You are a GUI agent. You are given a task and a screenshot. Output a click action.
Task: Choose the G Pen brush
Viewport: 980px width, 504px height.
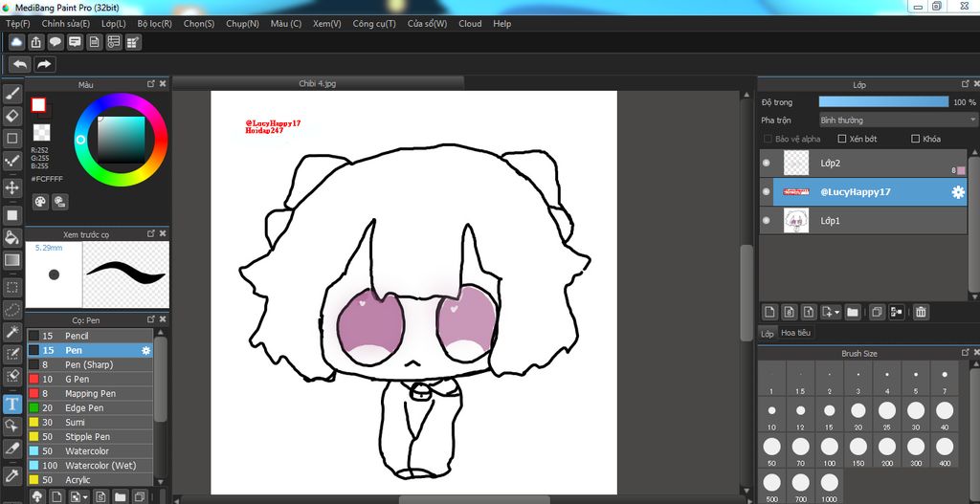[x=90, y=379]
